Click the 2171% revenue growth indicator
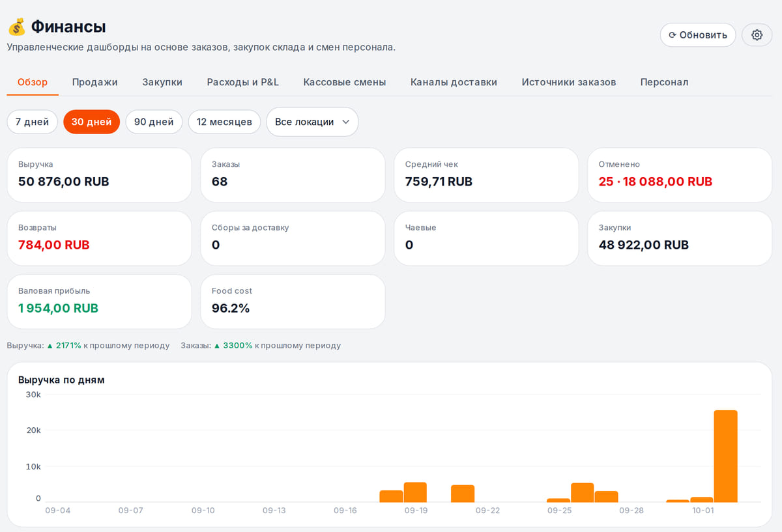Screen dimensions: 782x532 [64, 345]
